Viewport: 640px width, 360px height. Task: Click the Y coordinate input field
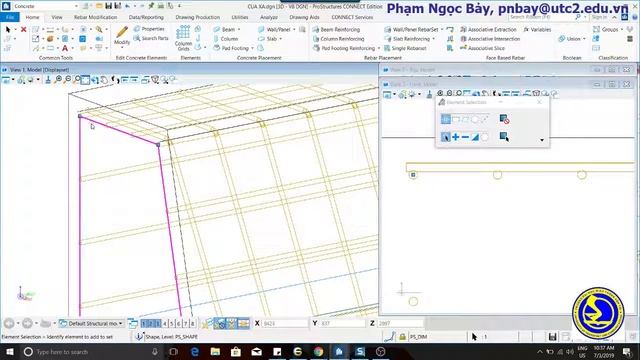[x=342, y=323]
